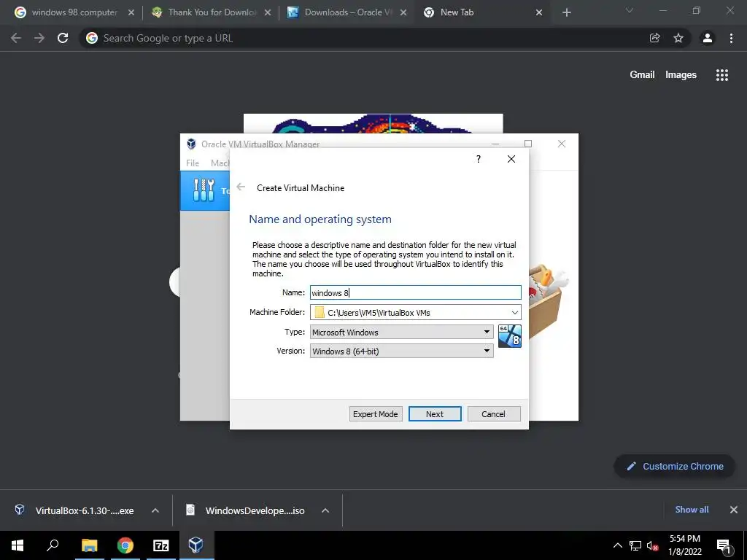
Task: Click the Chrome taskbar icon
Action: (125, 545)
